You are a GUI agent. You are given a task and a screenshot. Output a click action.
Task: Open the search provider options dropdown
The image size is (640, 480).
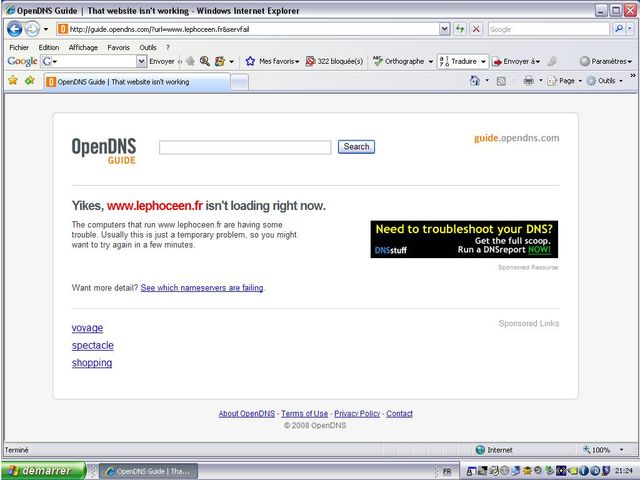[x=630, y=29]
